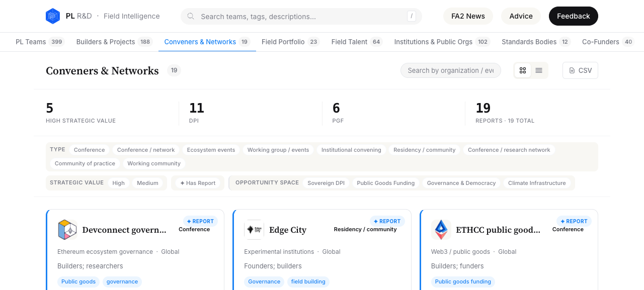The image size is (644, 290).
Task: Click the slash shortcut key badge
Action: click(x=412, y=16)
